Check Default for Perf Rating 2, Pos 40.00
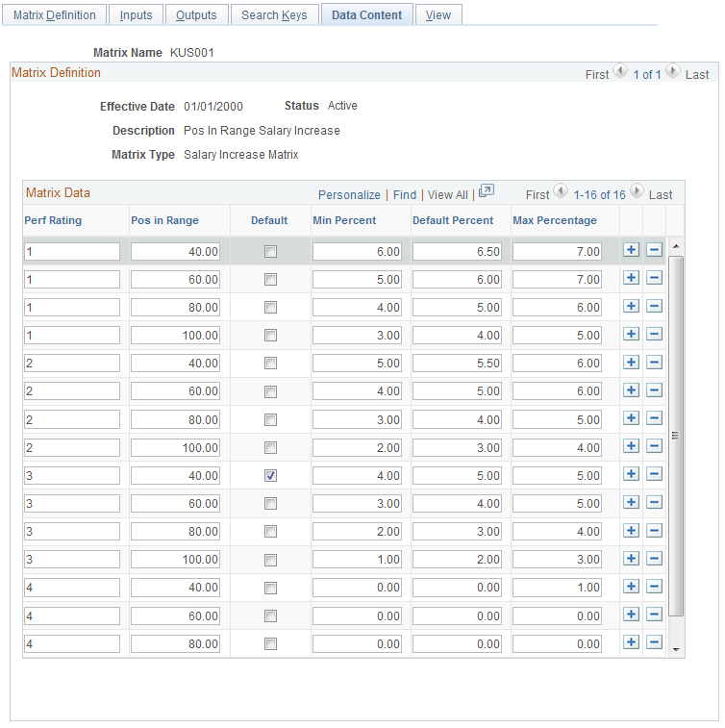The width and height of the screenshot is (725, 728). tap(270, 364)
